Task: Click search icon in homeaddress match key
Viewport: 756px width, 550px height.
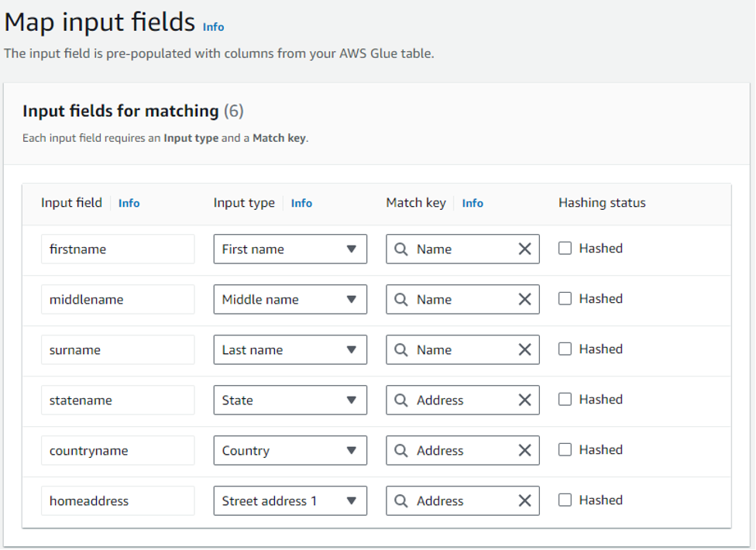Action: coord(401,501)
